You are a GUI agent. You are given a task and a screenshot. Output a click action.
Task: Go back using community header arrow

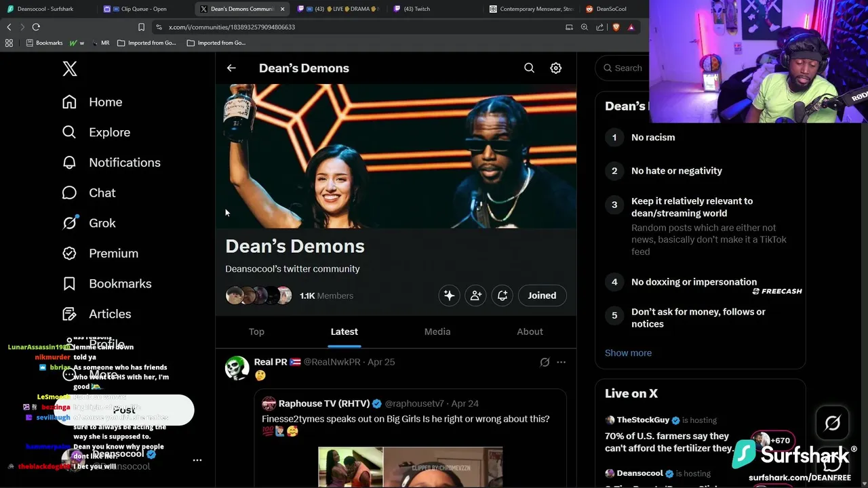tap(231, 68)
